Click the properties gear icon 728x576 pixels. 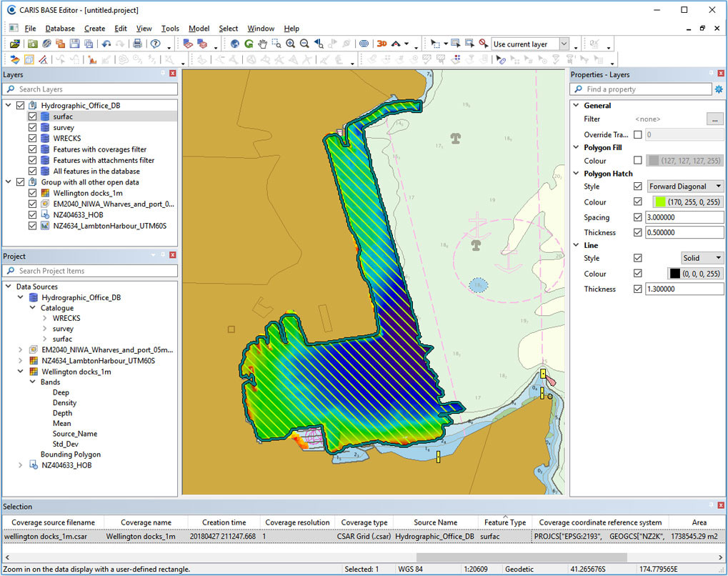point(719,89)
